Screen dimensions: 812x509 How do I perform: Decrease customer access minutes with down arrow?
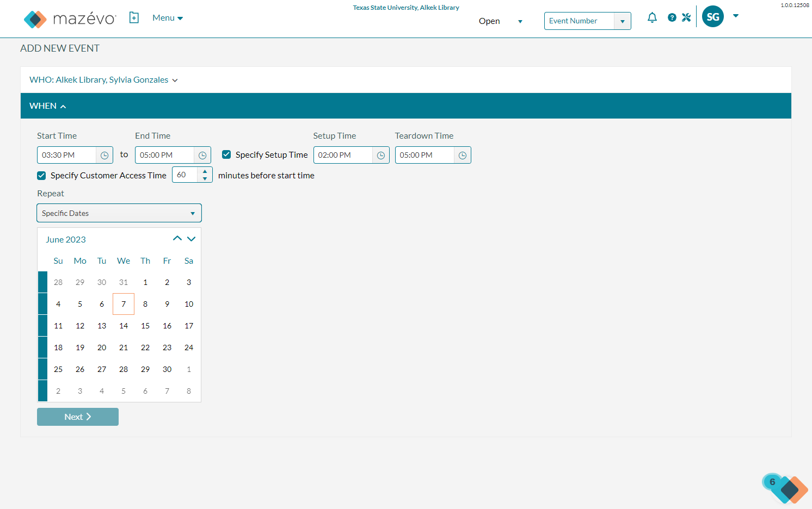tap(205, 178)
